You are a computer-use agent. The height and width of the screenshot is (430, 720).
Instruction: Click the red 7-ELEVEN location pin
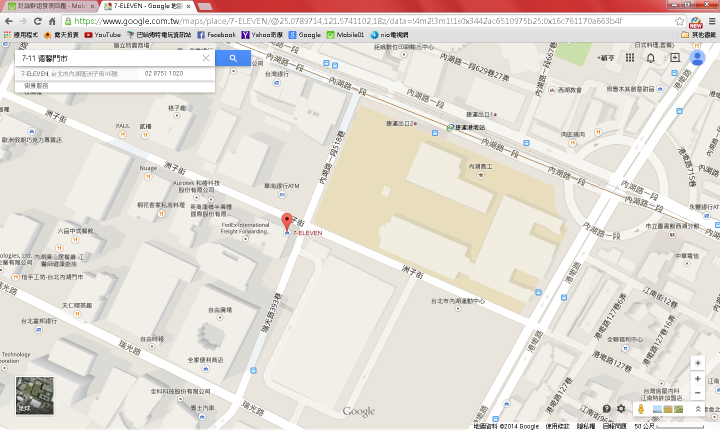[287, 222]
